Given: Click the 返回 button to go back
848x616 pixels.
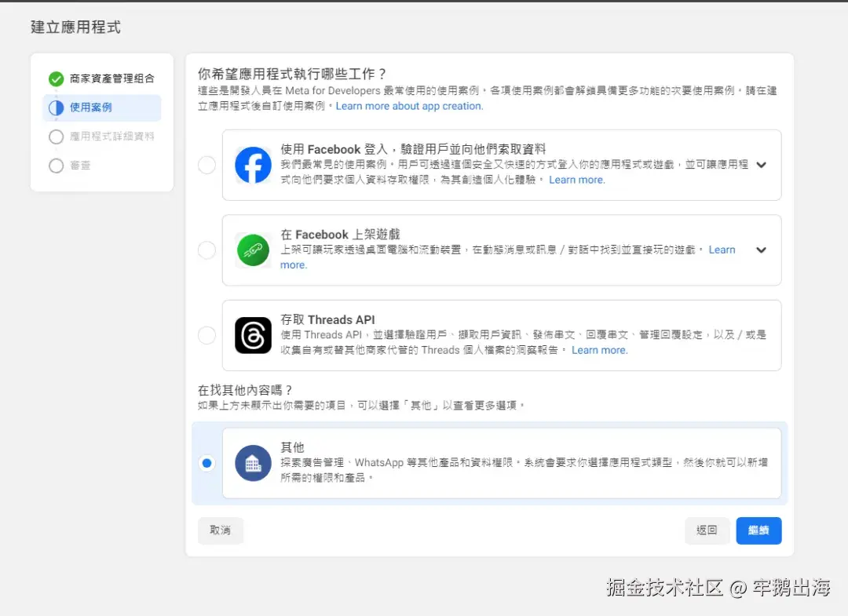Looking at the screenshot, I should (707, 530).
